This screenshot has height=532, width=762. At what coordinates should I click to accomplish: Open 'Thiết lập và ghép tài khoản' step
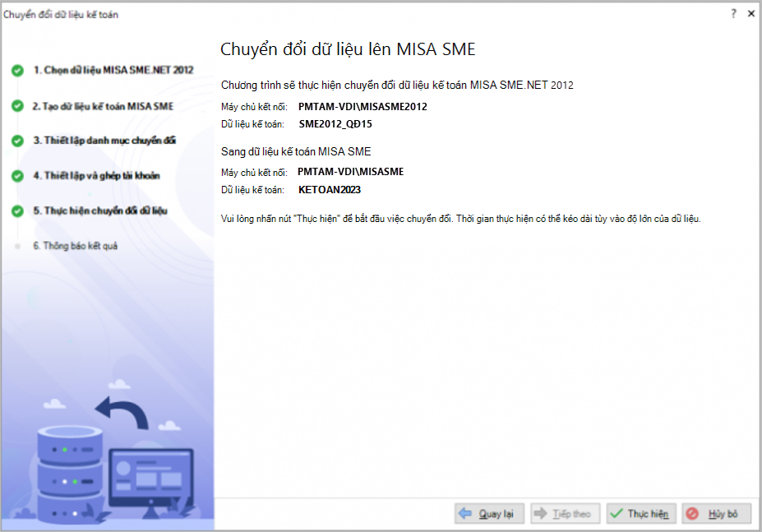(x=96, y=176)
